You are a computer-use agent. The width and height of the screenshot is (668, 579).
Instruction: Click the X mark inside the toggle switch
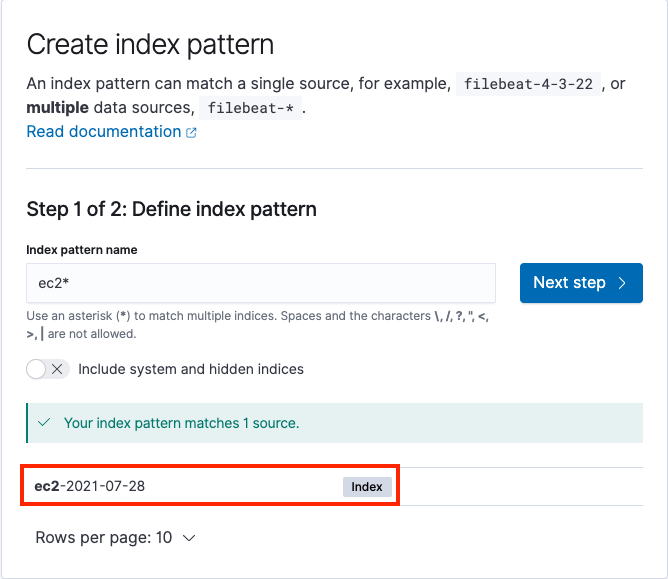coord(58,369)
